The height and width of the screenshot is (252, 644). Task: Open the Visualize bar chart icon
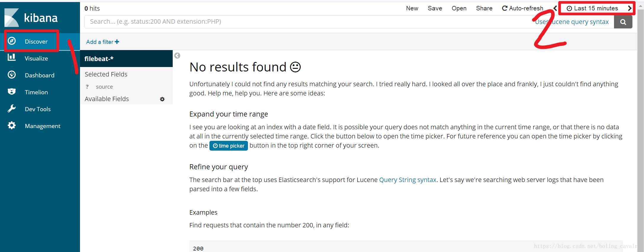click(x=12, y=58)
